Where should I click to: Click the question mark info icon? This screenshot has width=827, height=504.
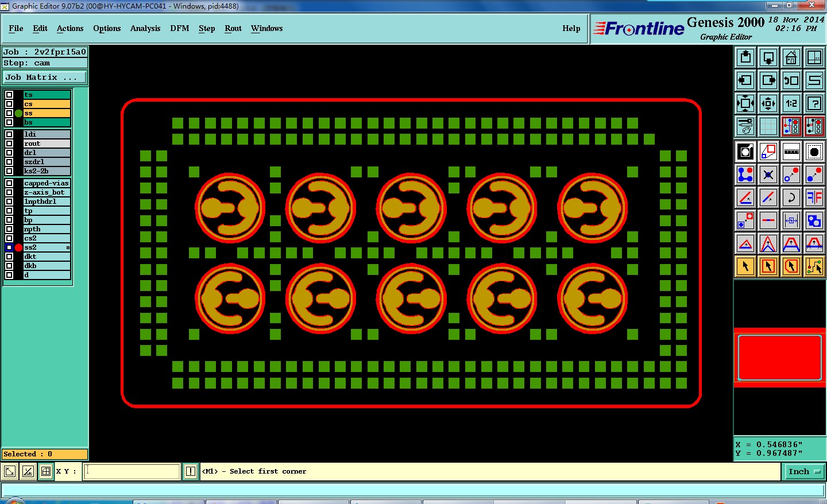pyautogui.click(x=814, y=103)
